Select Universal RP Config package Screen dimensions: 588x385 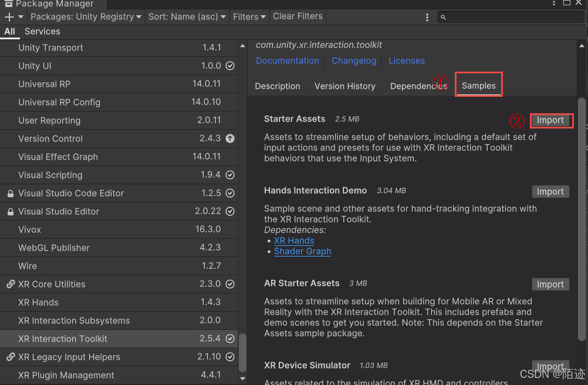tap(119, 102)
